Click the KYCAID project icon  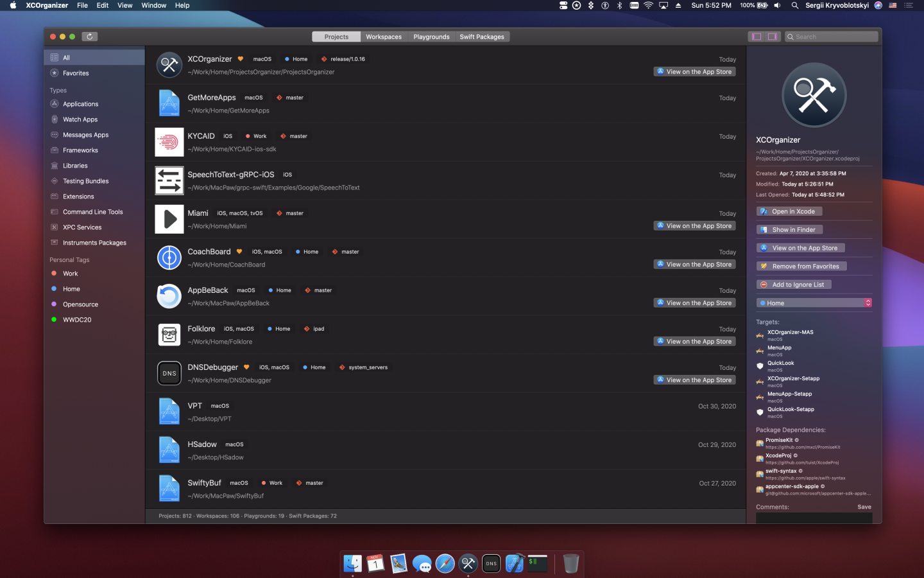pos(169,142)
